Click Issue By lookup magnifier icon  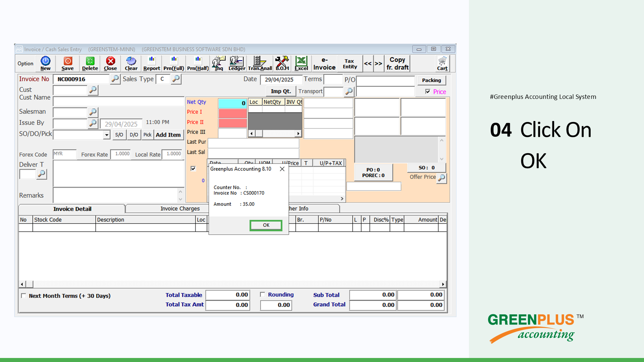93,123
